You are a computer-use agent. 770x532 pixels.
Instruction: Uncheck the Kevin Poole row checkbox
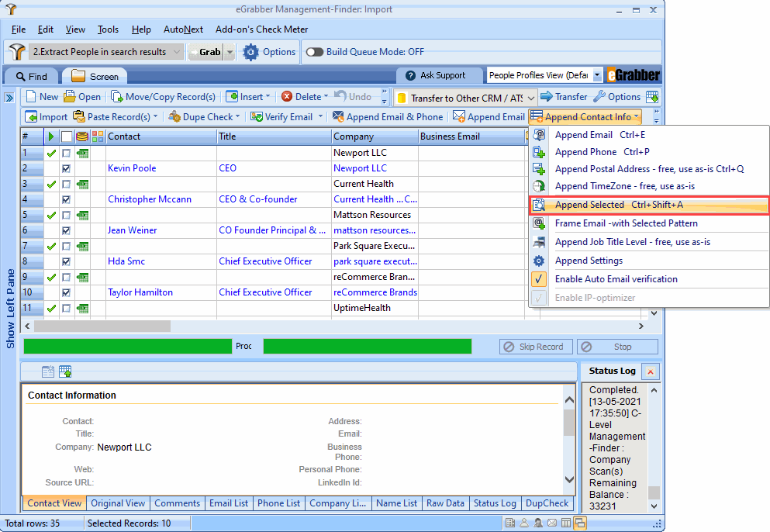[66, 168]
